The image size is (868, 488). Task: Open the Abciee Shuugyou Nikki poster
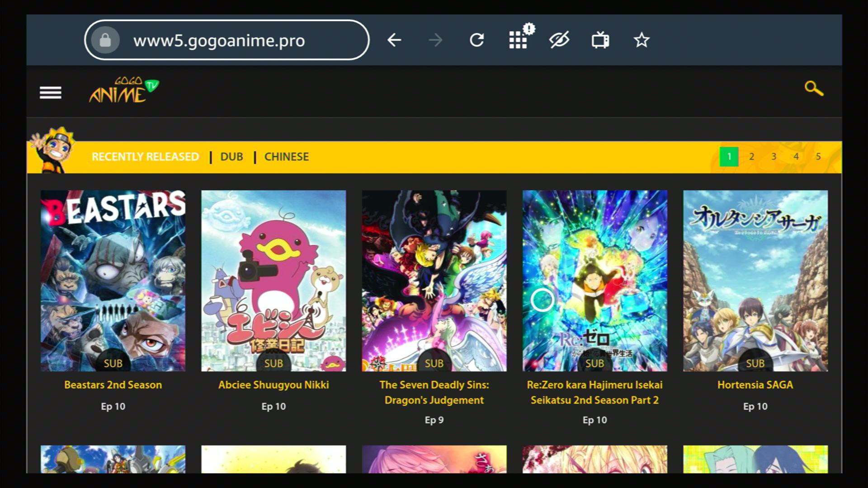point(274,281)
